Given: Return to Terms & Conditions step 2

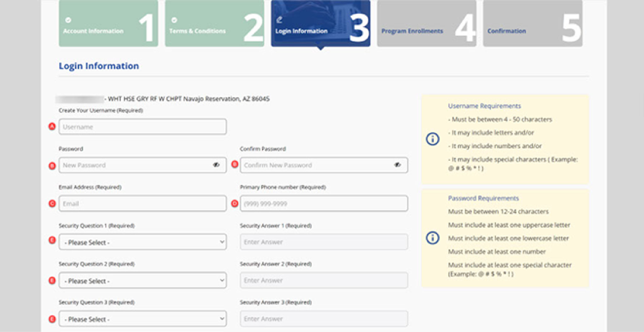Looking at the screenshot, I should pos(214,23).
